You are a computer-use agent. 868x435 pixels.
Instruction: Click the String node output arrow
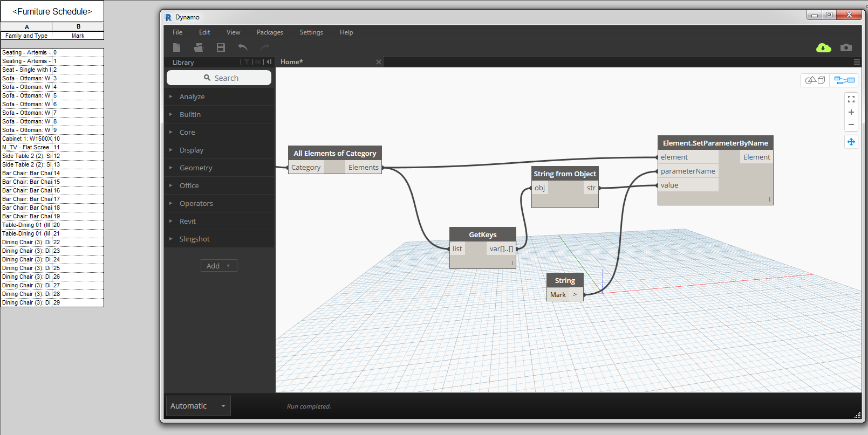575,294
